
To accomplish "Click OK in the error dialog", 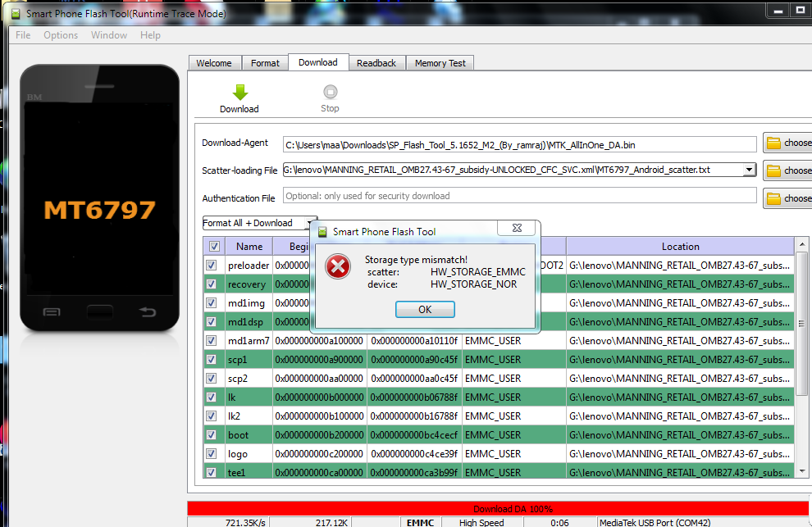I will click(425, 310).
